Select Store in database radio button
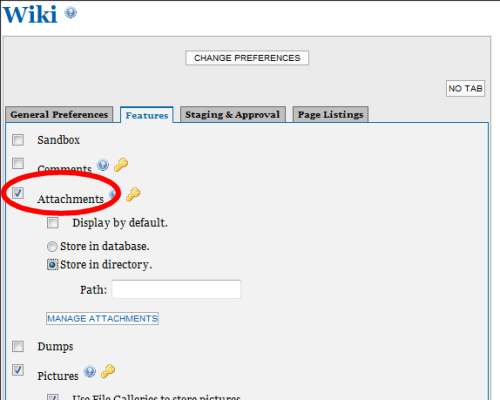Screen dimensions: 500x400 [x=52, y=247]
